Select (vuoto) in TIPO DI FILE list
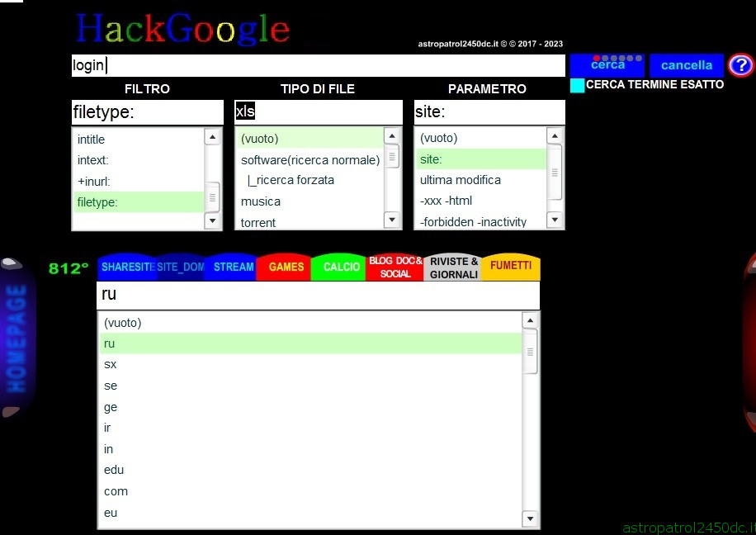Screen dimensions: 756x535 pos(310,139)
